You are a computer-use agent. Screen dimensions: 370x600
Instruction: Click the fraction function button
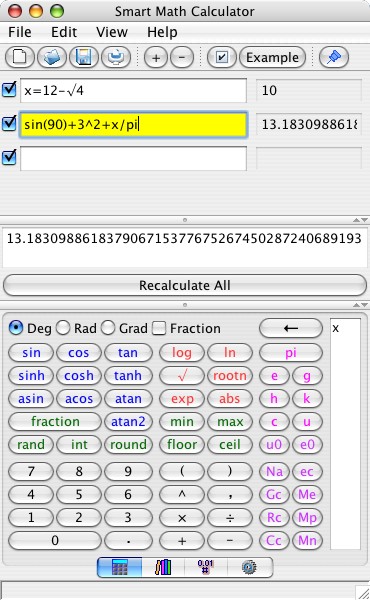point(55,422)
